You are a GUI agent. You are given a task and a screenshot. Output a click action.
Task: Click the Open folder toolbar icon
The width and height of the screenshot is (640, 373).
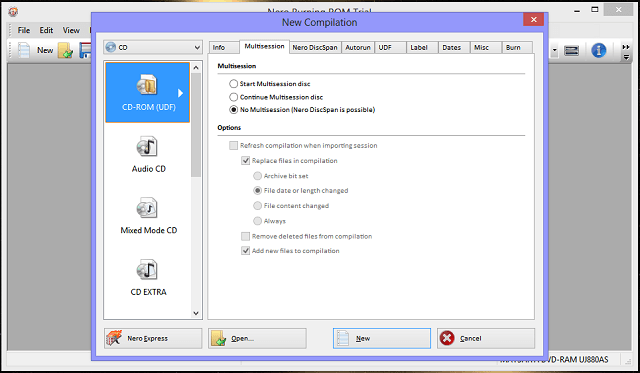65,51
